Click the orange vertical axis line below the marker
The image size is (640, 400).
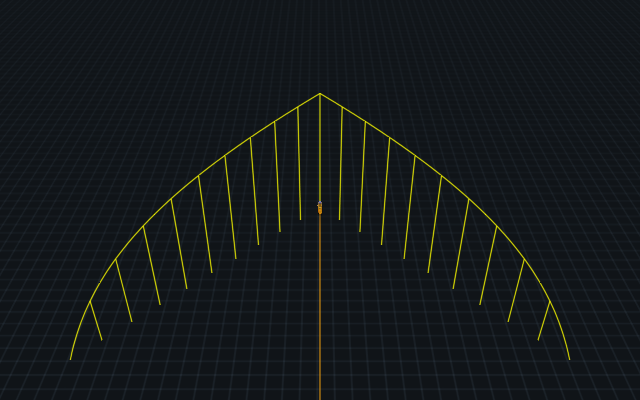point(320,310)
